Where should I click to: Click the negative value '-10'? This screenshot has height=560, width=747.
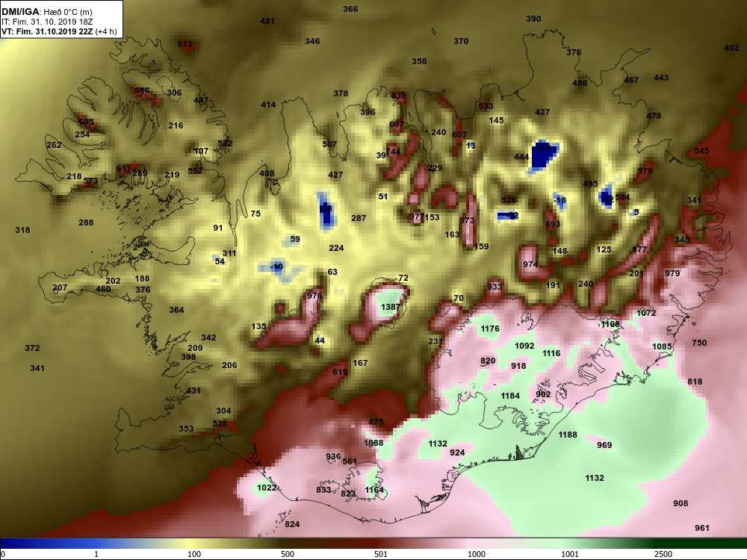coord(276,267)
